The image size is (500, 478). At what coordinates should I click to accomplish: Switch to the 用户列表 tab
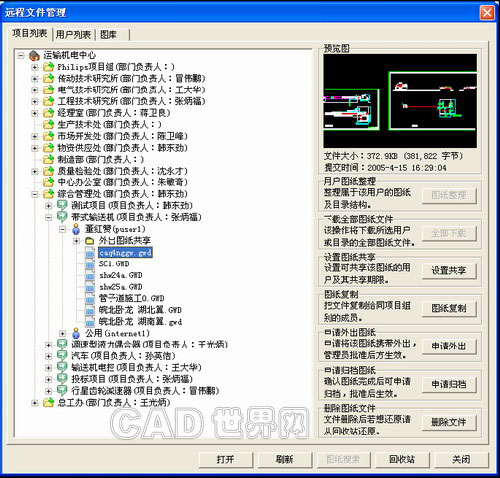[73, 34]
